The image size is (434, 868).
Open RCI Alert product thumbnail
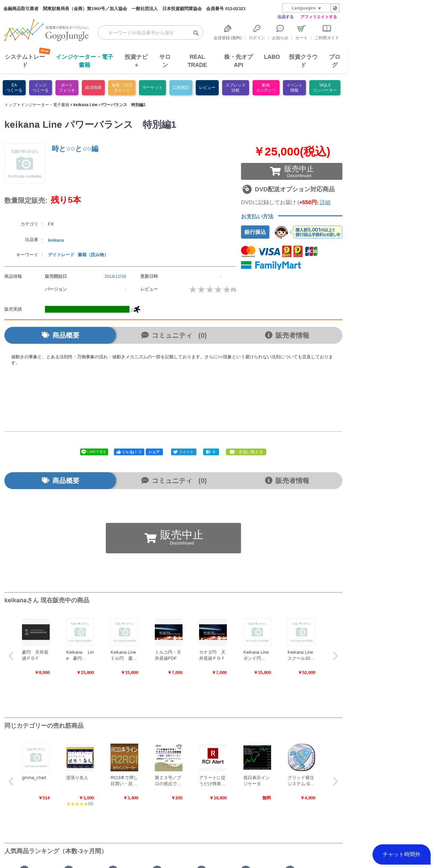(213, 757)
